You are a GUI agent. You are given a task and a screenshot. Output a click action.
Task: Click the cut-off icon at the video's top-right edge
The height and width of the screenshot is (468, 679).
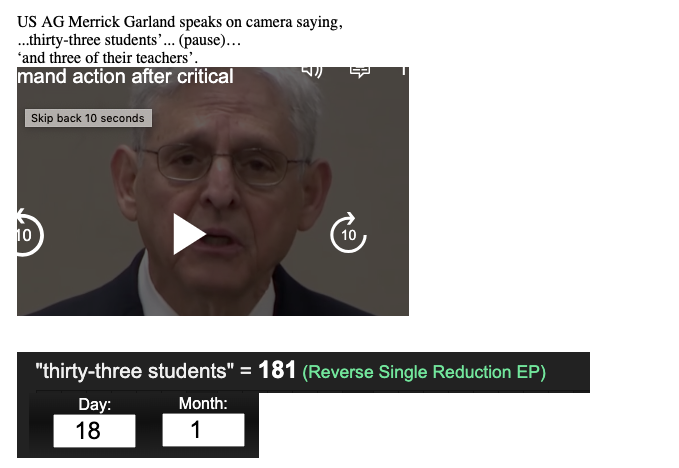click(x=404, y=71)
